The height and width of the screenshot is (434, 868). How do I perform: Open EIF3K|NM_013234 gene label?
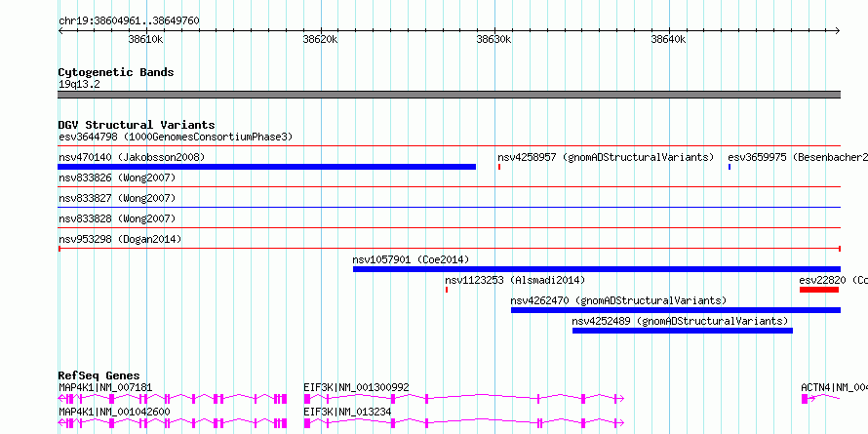pos(347,412)
